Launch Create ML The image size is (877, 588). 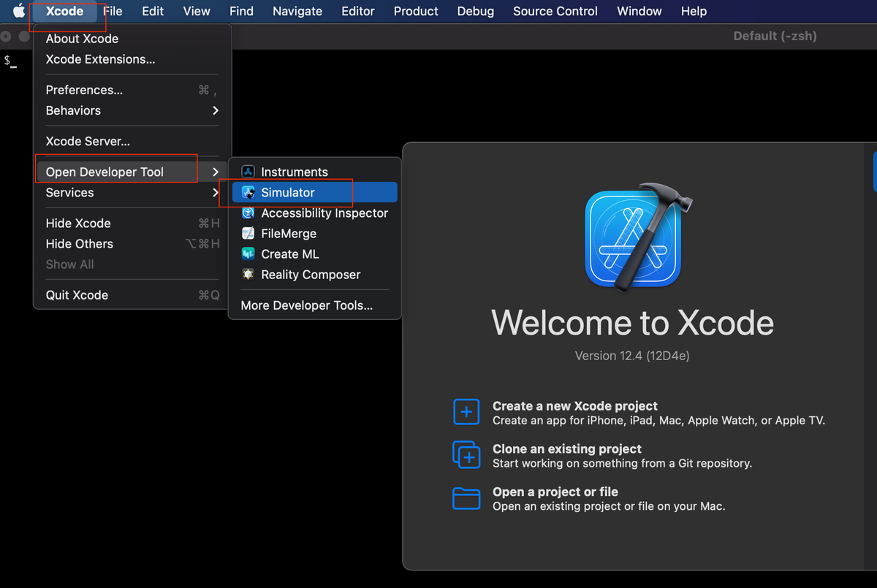[289, 253]
